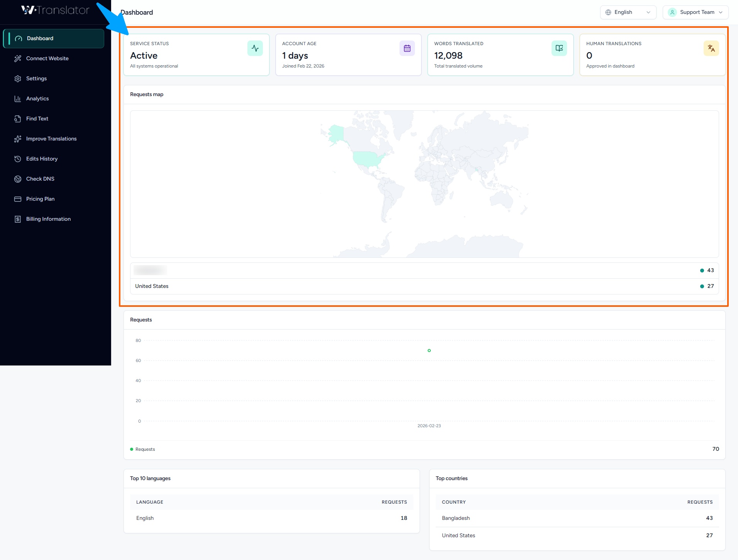
Task: Select Edits History from the sidebar menu
Action: pos(42,159)
